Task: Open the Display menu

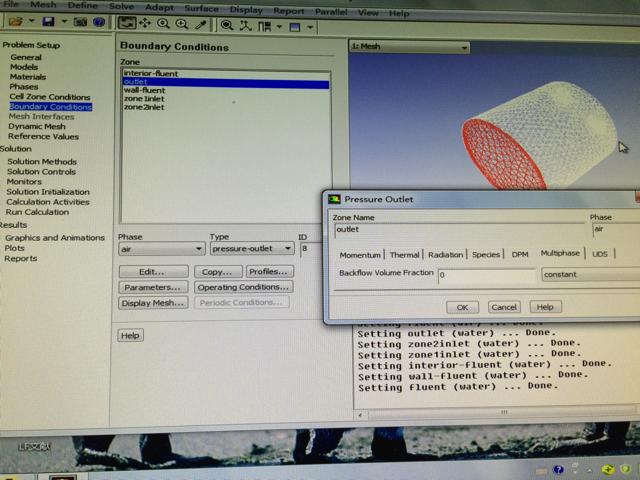Action: point(246,10)
